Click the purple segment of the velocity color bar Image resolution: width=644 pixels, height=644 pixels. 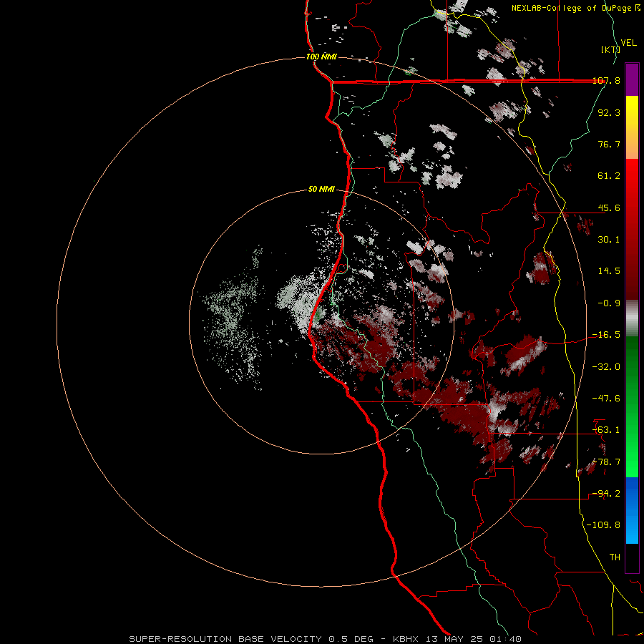tap(632, 79)
